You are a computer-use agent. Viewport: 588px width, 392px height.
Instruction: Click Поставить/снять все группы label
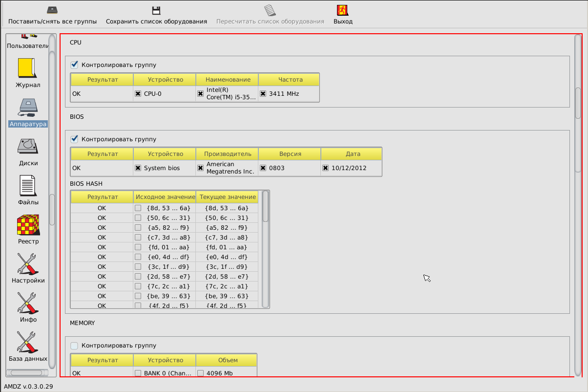pyautogui.click(x=52, y=22)
